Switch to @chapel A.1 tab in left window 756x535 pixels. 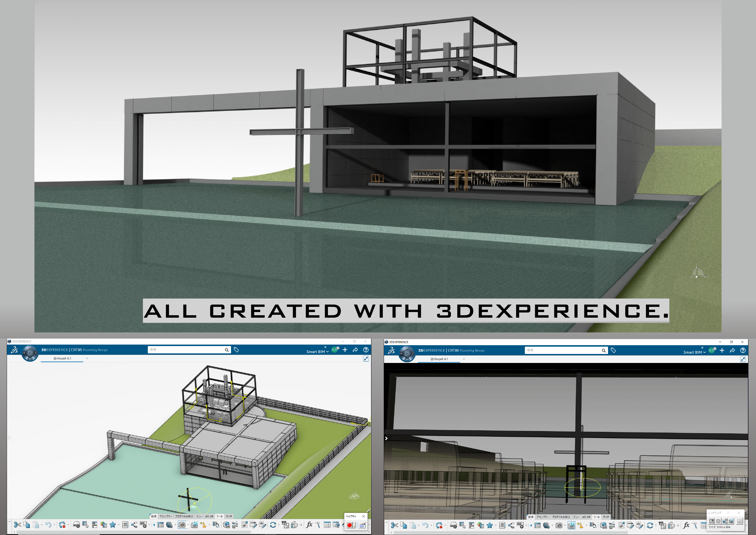point(62,358)
